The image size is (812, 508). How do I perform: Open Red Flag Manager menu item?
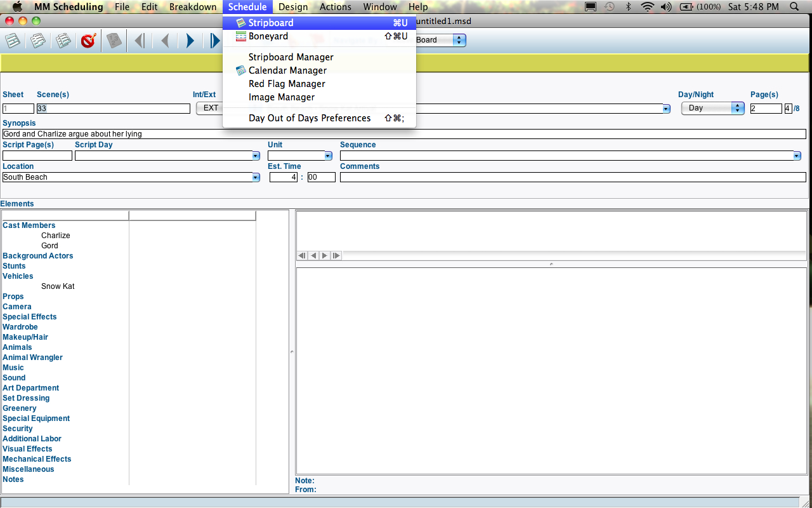pyautogui.click(x=287, y=84)
